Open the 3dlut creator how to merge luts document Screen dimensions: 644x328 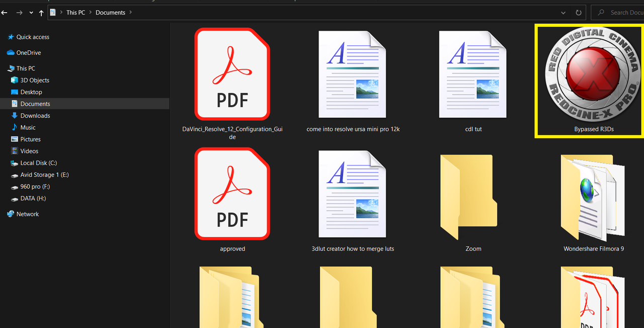point(353,194)
